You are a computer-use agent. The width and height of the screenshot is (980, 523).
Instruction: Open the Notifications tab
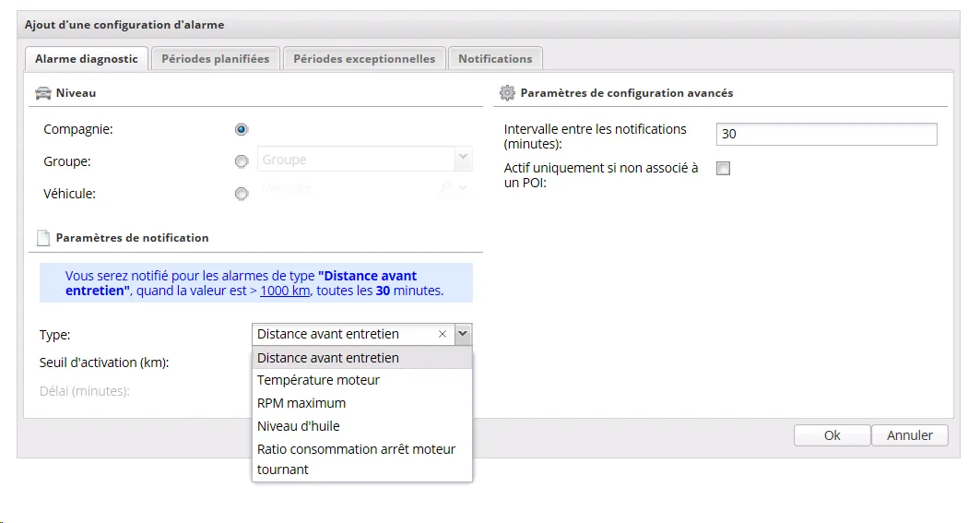[x=495, y=59]
